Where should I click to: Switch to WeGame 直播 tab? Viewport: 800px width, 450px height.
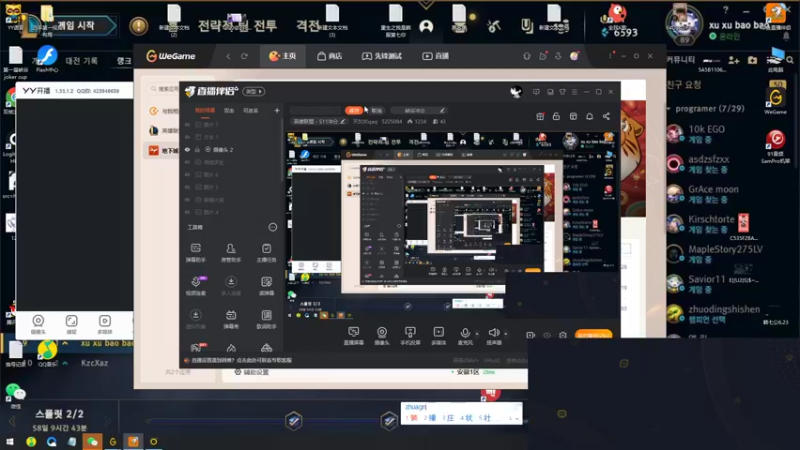436,56
